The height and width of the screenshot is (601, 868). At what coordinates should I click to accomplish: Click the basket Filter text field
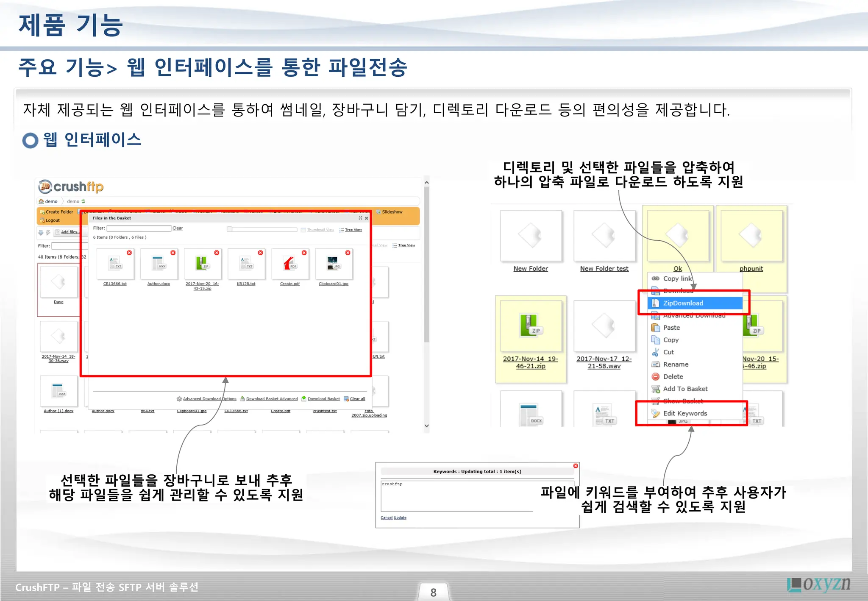click(x=139, y=228)
